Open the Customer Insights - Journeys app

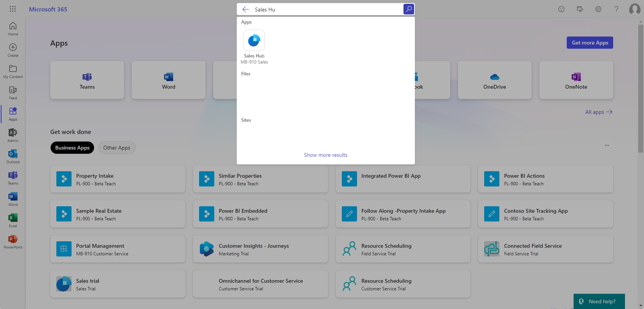point(260,249)
